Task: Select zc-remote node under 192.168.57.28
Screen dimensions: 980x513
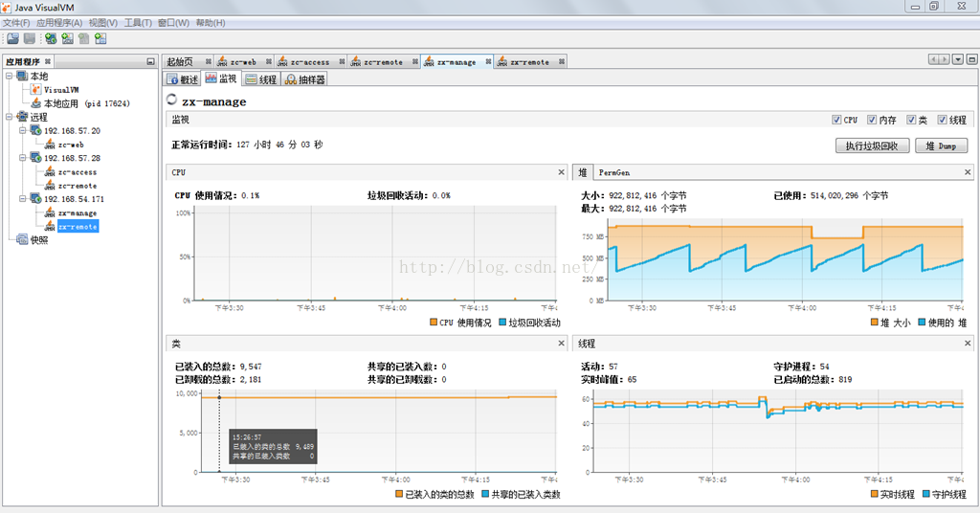Action: point(78,186)
